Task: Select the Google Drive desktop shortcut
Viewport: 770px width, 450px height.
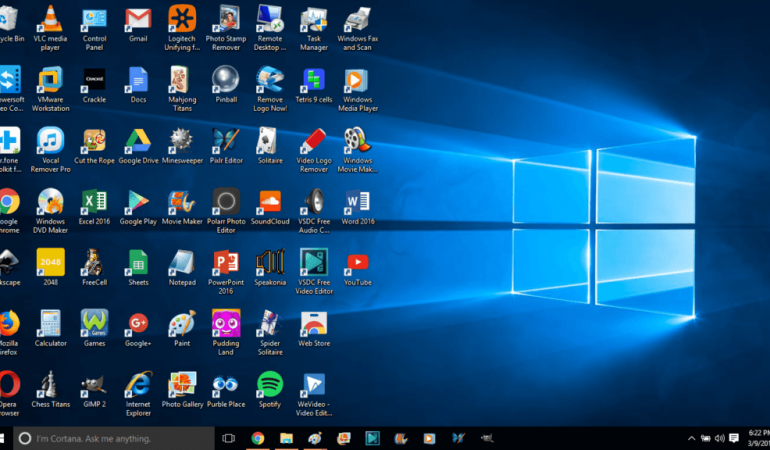Action: [x=138, y=141]
